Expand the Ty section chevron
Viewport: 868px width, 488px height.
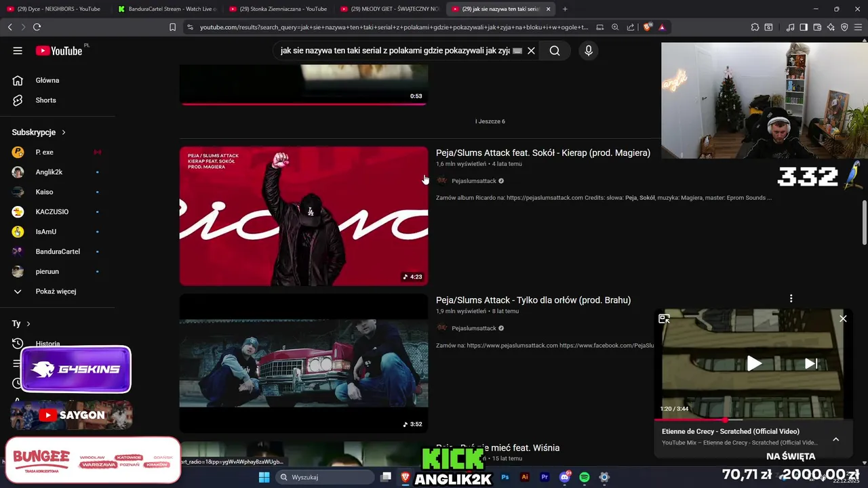(x=28, y=324)
